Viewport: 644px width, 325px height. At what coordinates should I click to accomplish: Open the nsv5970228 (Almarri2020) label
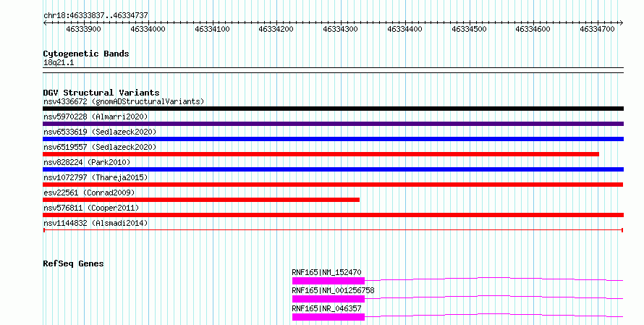click(x=96, y=117)
